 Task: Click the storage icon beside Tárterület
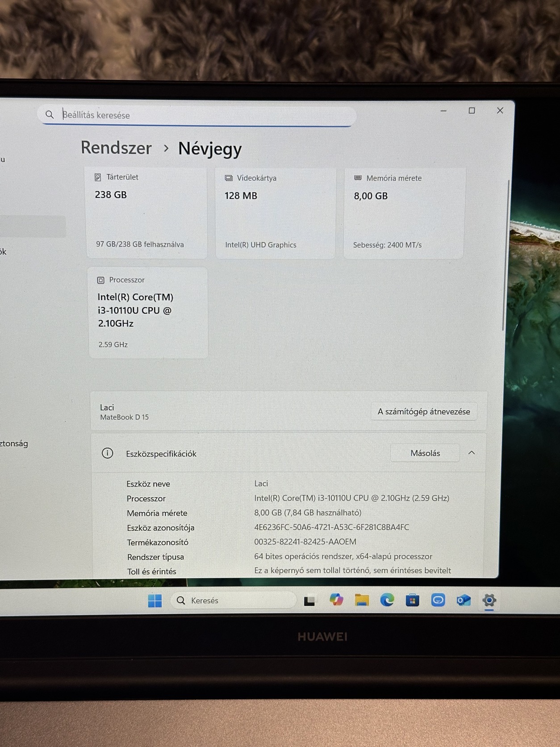click(x=98, y=177)
